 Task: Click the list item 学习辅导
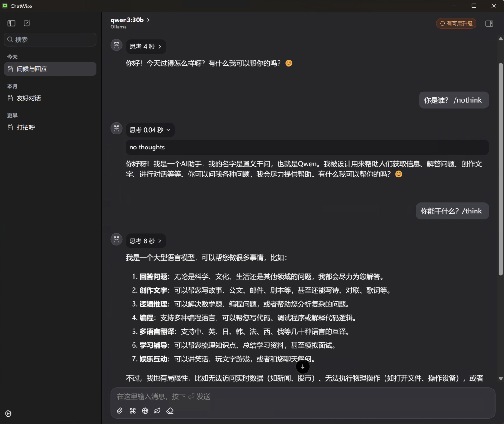pyautogui.click(x=234, y=346)
